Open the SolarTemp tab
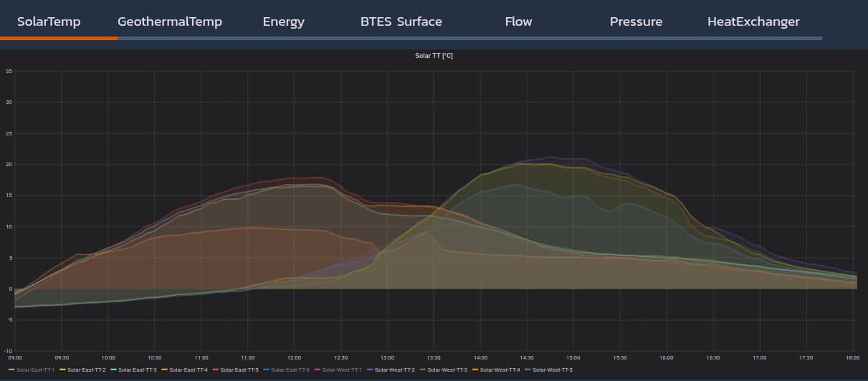This screenshot has width=868, height=381. pos(49,21)
